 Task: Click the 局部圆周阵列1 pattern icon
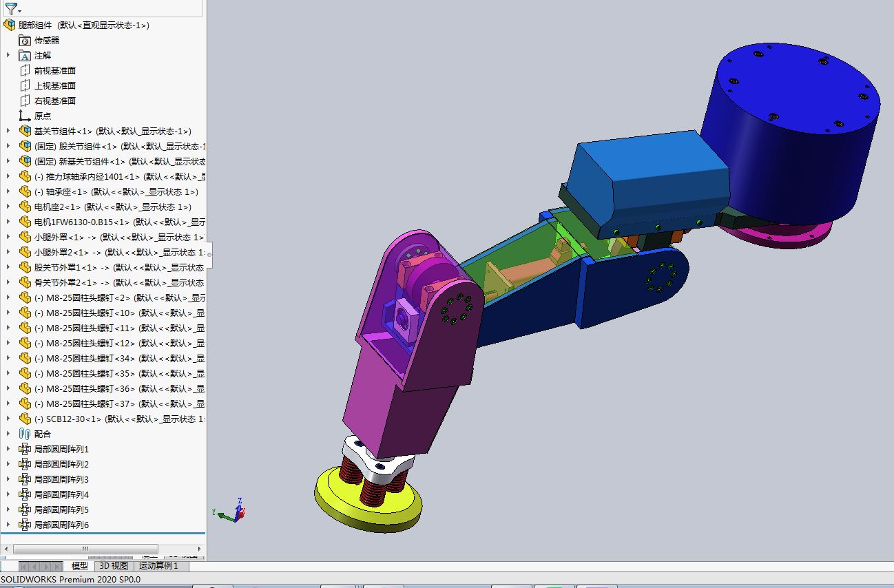pos(25,449)
